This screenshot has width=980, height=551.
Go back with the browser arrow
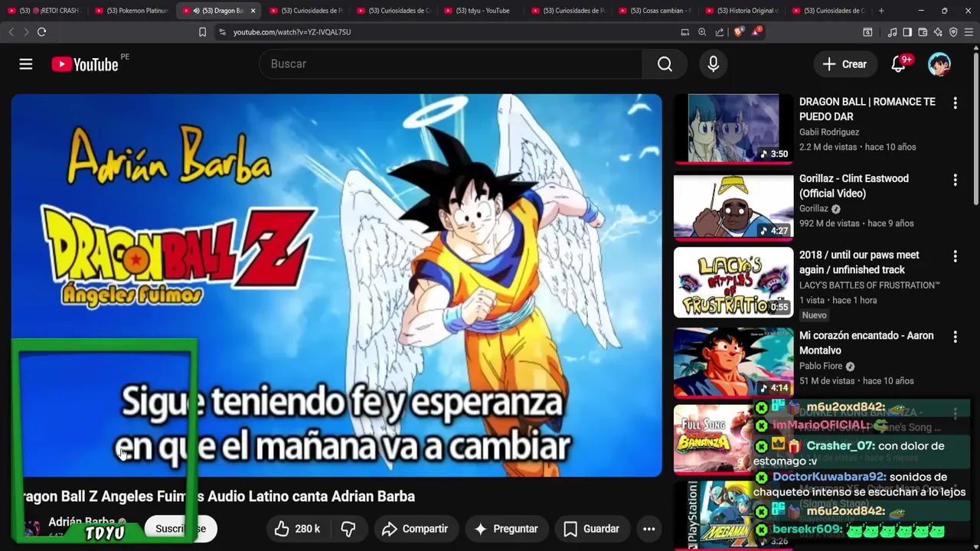click(11, 32)
